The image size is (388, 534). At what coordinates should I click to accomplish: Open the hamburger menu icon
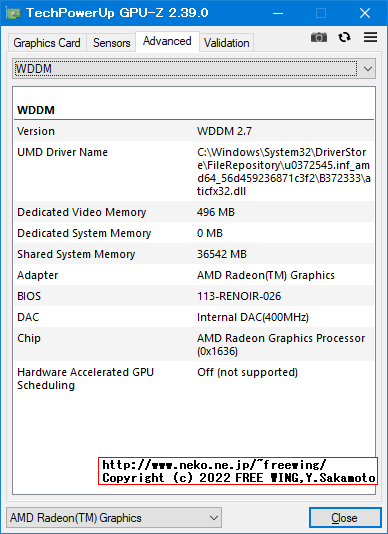[370, 37]
